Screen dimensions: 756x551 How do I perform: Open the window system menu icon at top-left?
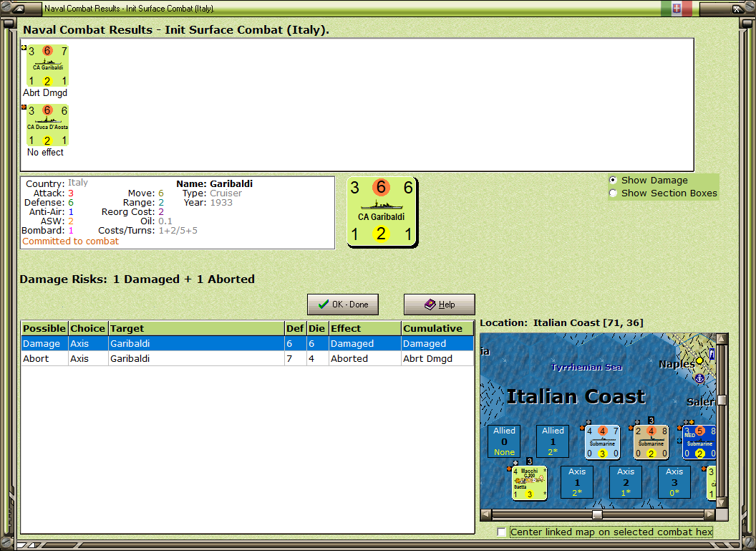(19, 8)
